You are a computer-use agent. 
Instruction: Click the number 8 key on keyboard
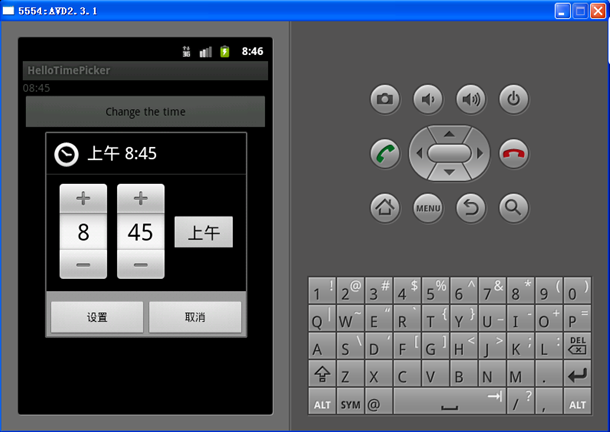[x=521, y=290]
